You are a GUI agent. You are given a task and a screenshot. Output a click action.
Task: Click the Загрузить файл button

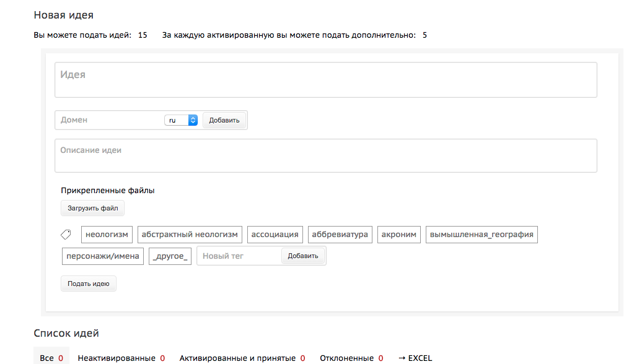point(93,208)
